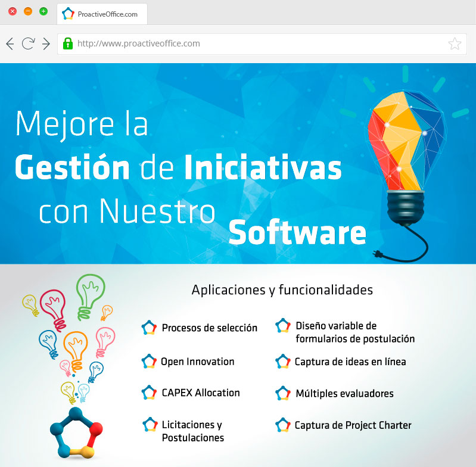Select the ProactiveOffice.com browser tab
476x467 pixels.
[x=102, y=13]
